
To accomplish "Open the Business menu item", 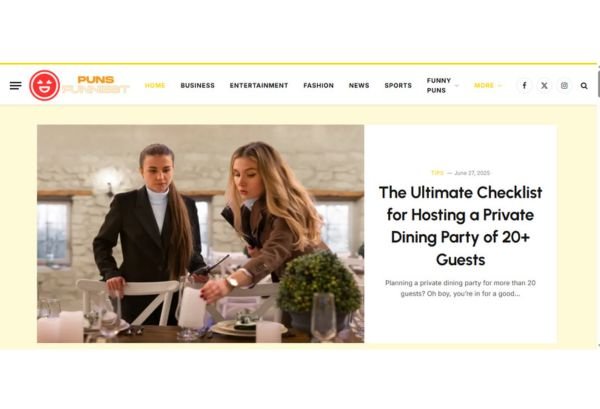I will pos(197,85).
